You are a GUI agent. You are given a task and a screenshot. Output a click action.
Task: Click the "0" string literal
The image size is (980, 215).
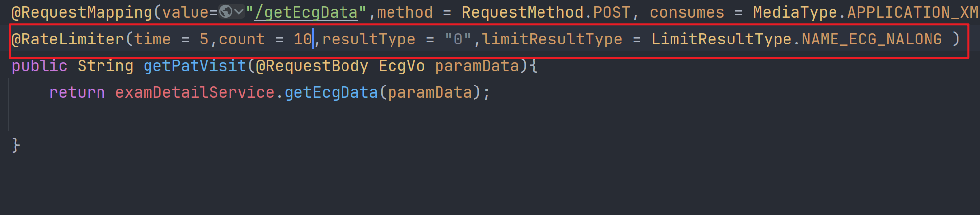458,39
